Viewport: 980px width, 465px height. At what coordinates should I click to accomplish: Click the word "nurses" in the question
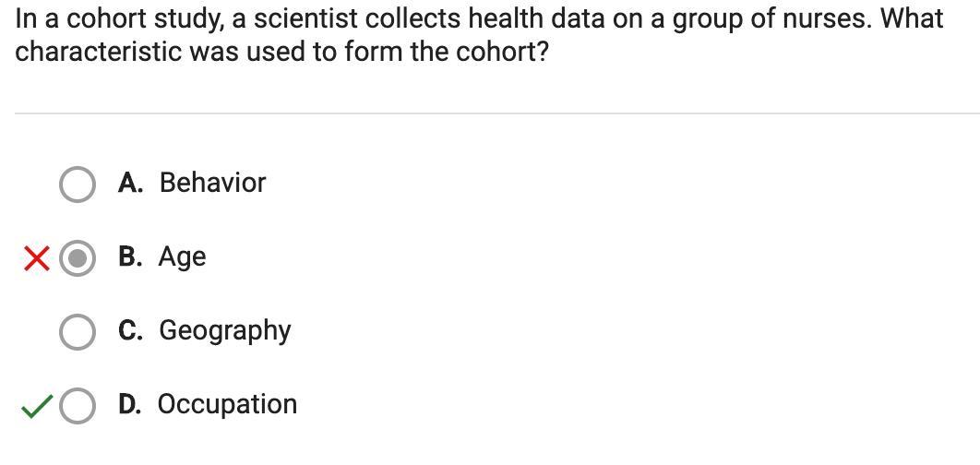[824, 18]
